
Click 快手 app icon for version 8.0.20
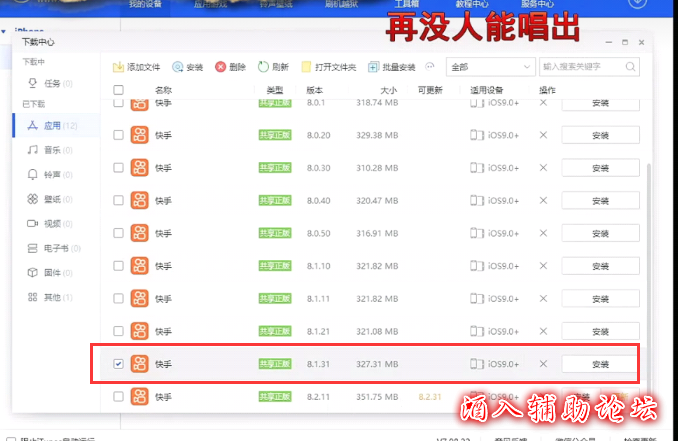(140, 135)
